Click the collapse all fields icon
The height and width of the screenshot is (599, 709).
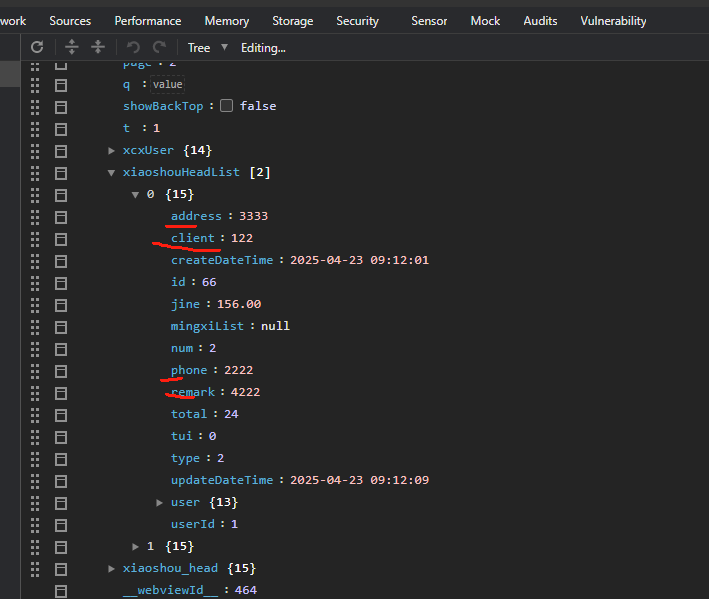point(98,47)
